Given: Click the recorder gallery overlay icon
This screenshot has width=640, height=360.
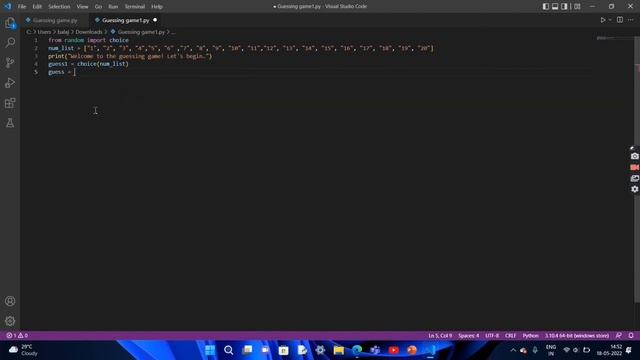Looking at the screenshot, I should pos(634,178).
